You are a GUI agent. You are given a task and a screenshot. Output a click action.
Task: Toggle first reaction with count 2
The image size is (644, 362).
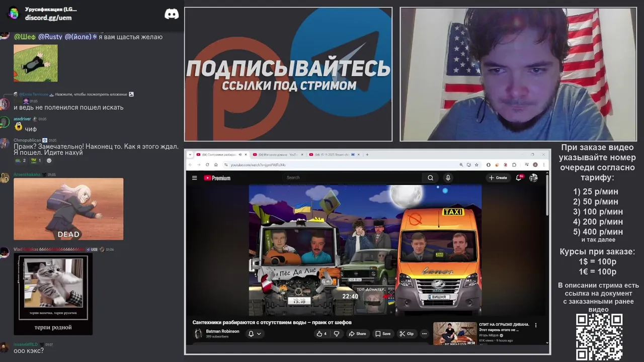coord(21,160)
